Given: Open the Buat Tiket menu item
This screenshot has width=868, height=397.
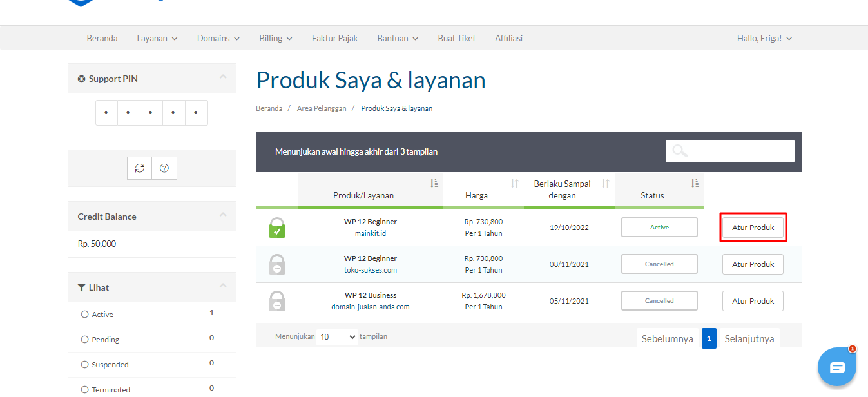Looking at the screenshot, I should pos(456,38).
